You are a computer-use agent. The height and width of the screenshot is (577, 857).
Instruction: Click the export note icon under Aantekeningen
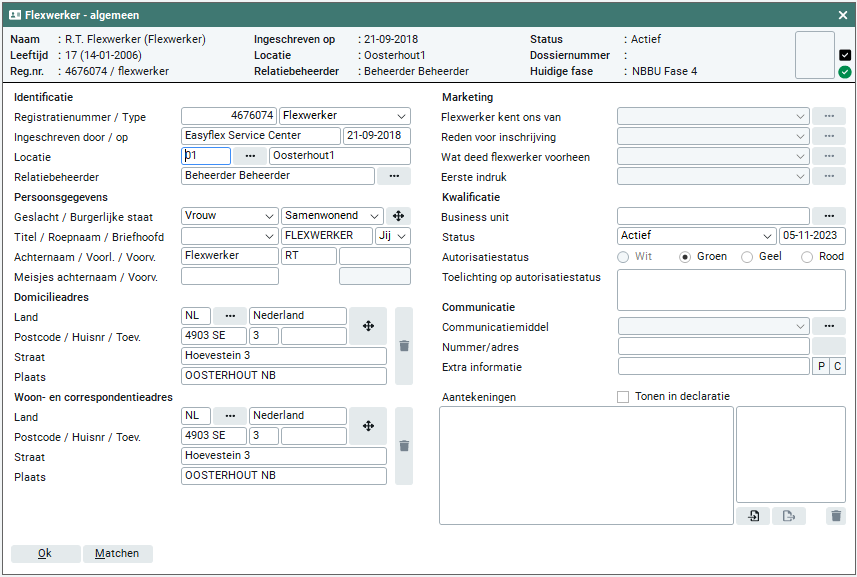point(788,516)
